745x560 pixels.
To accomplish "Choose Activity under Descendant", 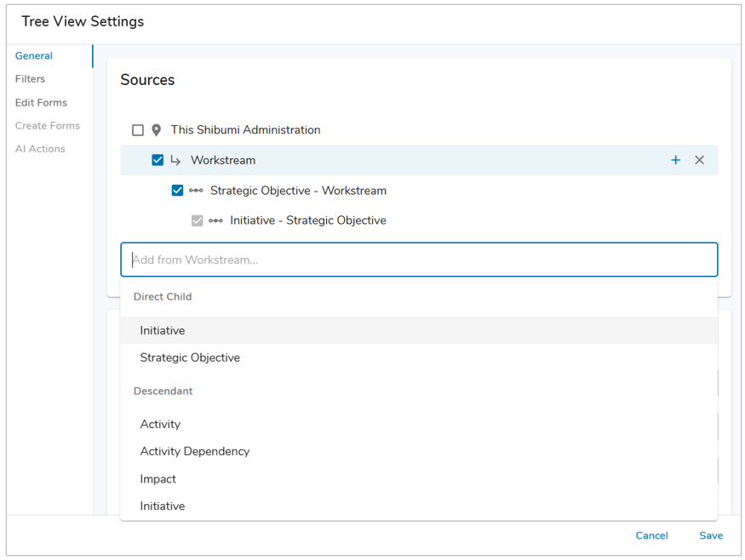I will (160, 424).
